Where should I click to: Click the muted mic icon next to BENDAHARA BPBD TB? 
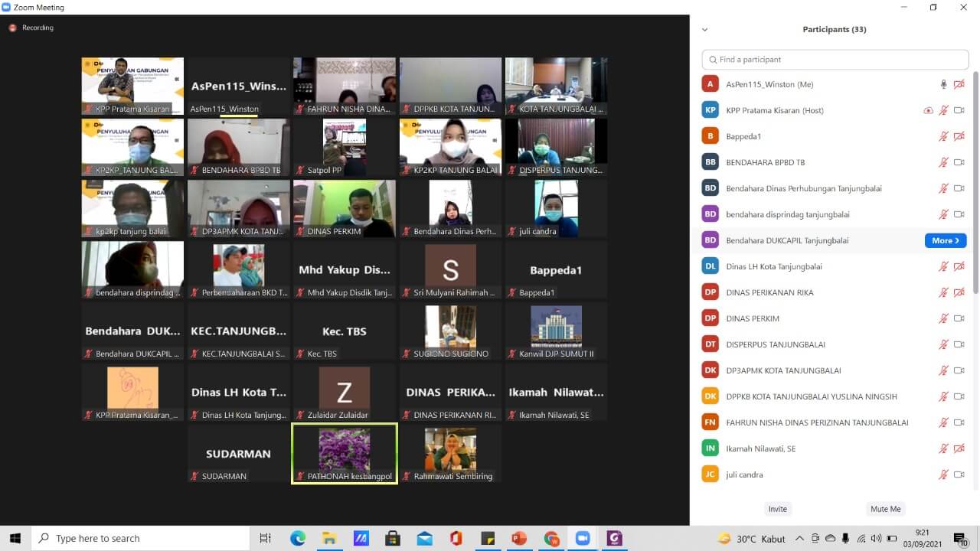pos(943,162)
